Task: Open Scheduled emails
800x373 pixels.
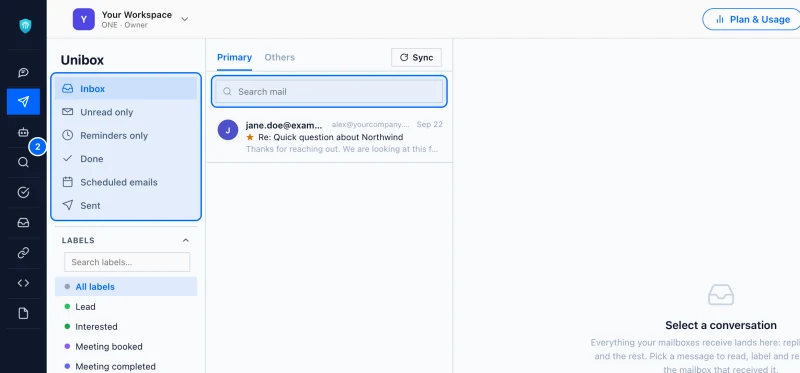Action: pyautogui.click(x=126, y=182)
